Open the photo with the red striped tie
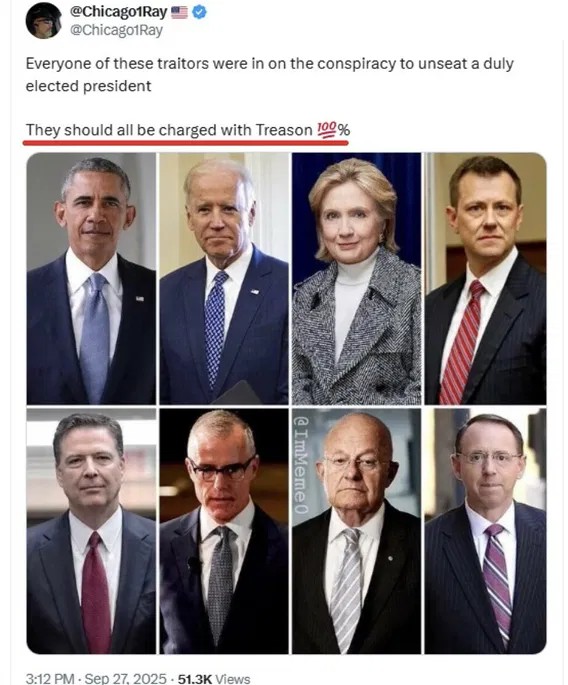 (485, 278)
